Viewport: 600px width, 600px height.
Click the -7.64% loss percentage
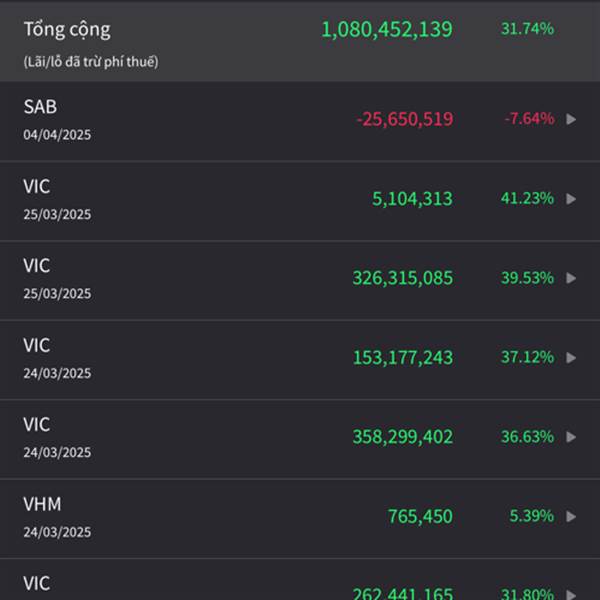coord(528,119)
